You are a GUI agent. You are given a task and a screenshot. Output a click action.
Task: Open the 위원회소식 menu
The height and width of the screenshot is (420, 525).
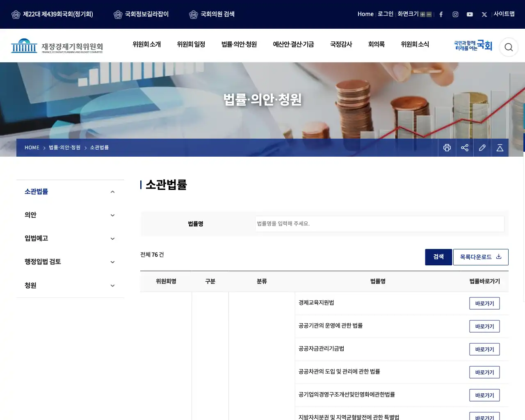point(415,44)
